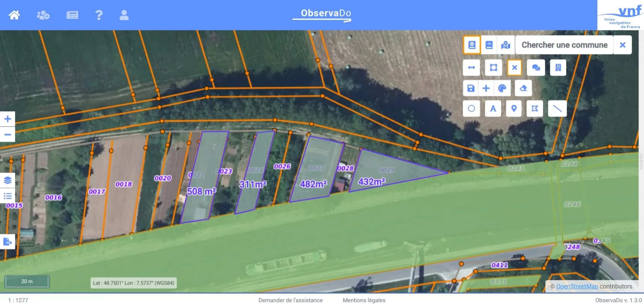The height and width of the screenshot is (306, 644).
Task: Click Demander de l'assistance link
Action: pyautogui.click(x=291, y=300)
